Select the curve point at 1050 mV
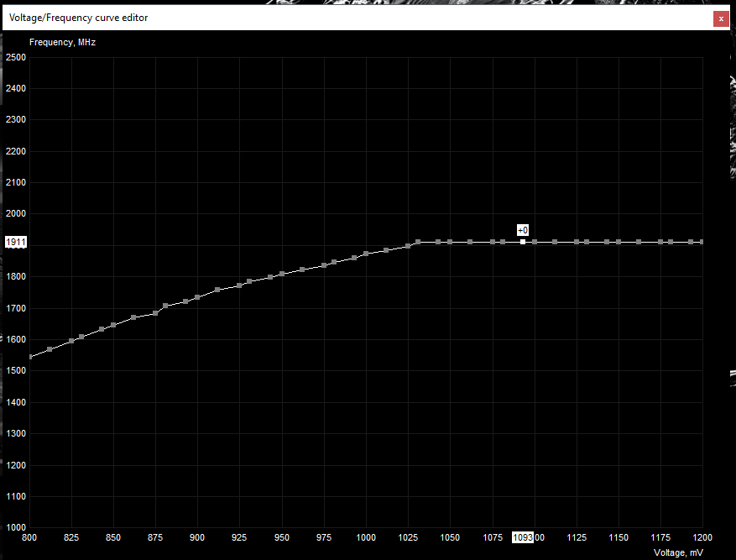736x560 pixels. coord(450,242)
